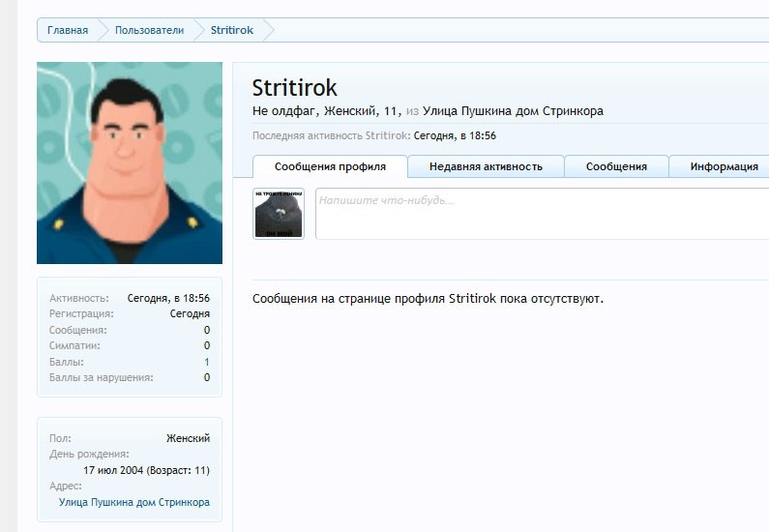Select the 'Не олдфаг' user title text
Screen dimensions: 769x532
point(283,111)
